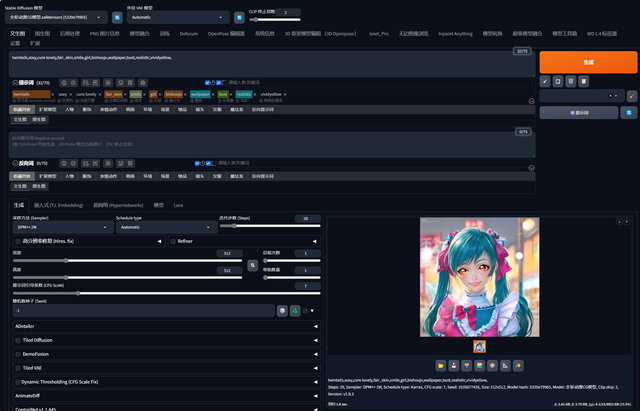Enable the Tiled Diffusion checkbox
The height and width of the screenshot is (411, 640).
pyautogui.click(x=17, y=339)
